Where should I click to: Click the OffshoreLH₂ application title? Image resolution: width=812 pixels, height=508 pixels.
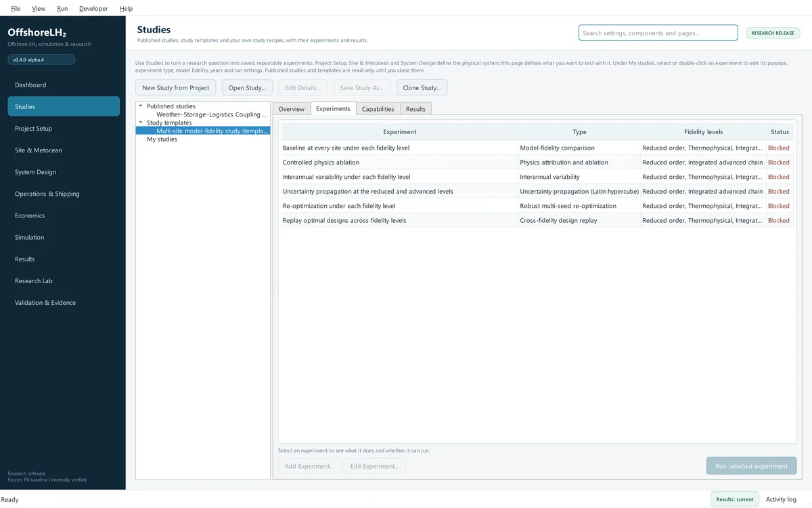click(x=37, y=33)
